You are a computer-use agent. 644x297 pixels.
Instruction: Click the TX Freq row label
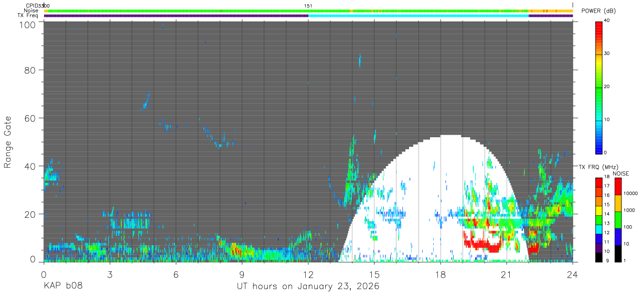click(28, 15)
